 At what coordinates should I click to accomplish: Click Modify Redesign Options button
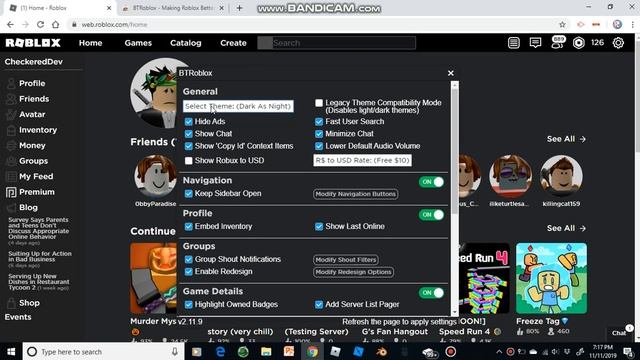click(353, 272)
